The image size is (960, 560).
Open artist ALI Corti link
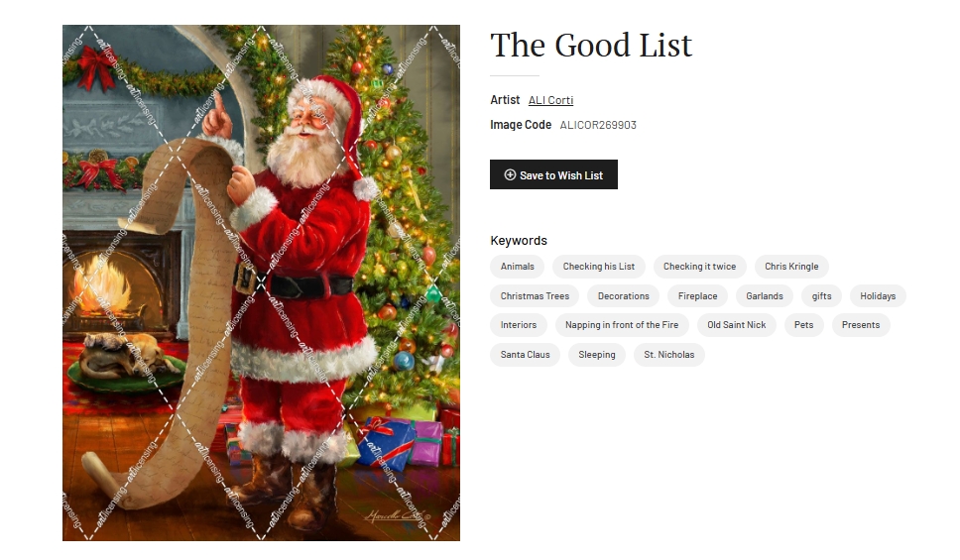(550, 100)
